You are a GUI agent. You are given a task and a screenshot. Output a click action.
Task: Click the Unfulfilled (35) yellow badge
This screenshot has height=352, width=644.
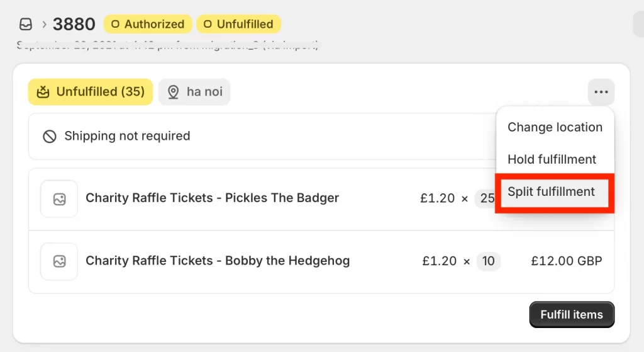[x=91, y=92]
